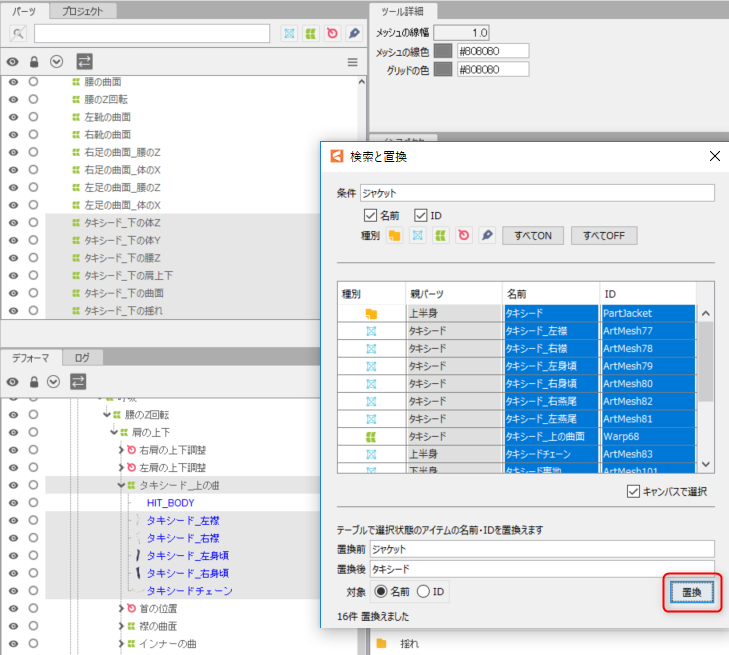Click 置換 replace button
Screen dimensions: 729x655
pyautogui.click(x=692, y=592)
